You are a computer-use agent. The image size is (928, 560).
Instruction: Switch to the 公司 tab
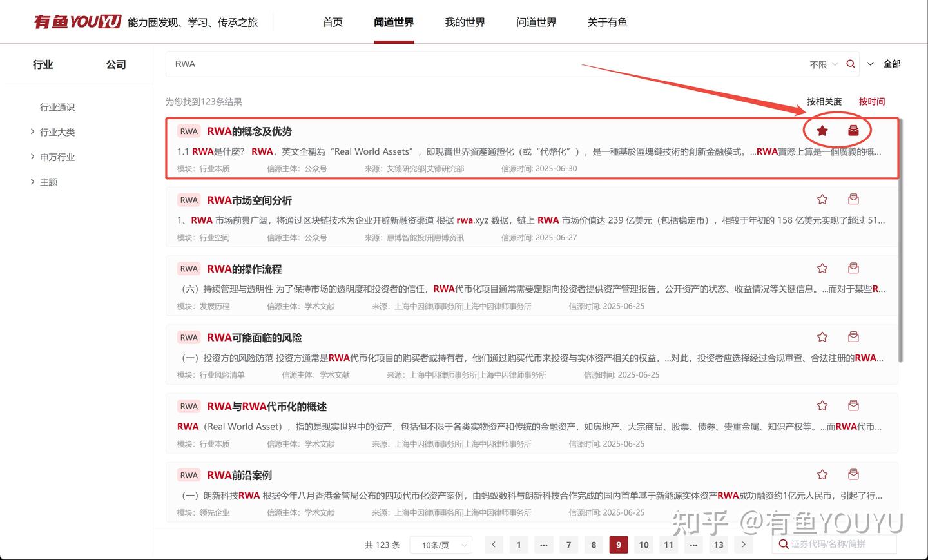[x=115, y=64]
